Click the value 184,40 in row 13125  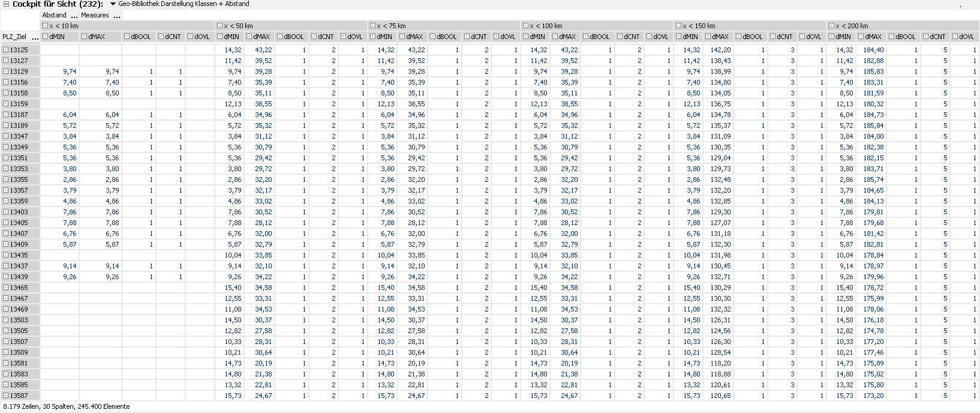coord(873,50)
